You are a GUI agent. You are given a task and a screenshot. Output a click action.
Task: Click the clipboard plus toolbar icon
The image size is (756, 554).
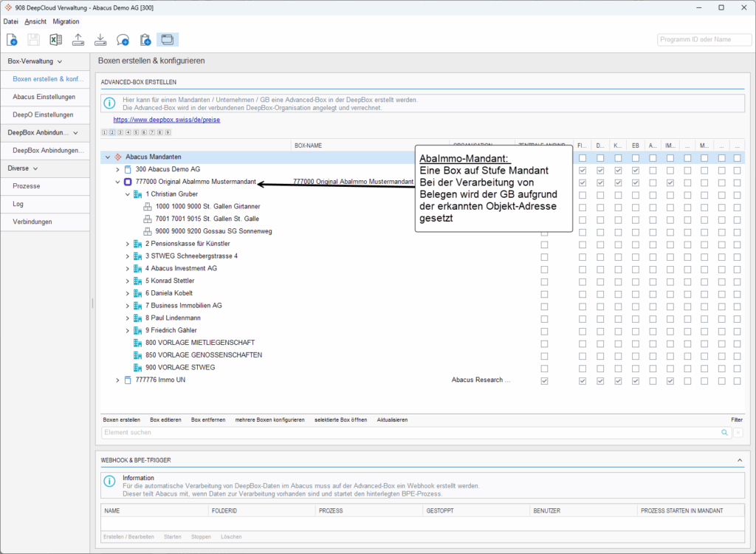(145, 40)
